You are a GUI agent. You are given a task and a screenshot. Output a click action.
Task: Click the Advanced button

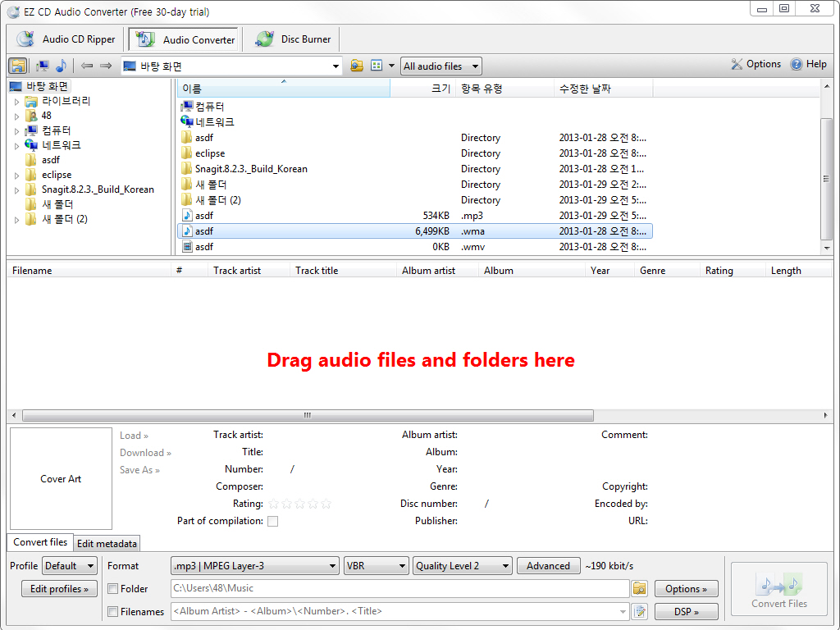pyautogui.click(x=548, y=566)
